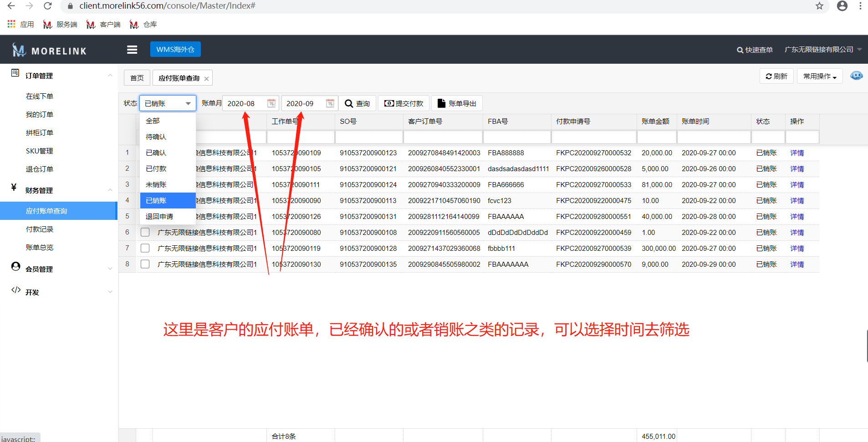The image size is (868, 442).
Task: Open SKU管理 in the sidebar
Action: coord(40,151)
